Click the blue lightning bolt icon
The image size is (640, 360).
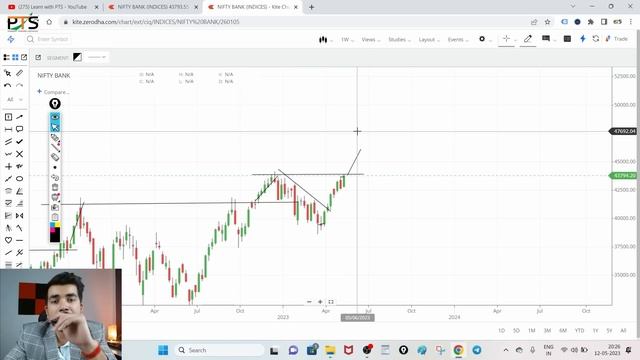(582, 39)
